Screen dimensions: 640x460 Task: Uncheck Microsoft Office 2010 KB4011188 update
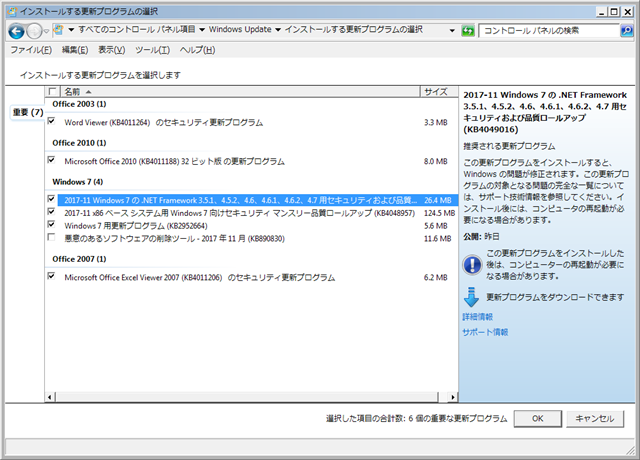51,160
